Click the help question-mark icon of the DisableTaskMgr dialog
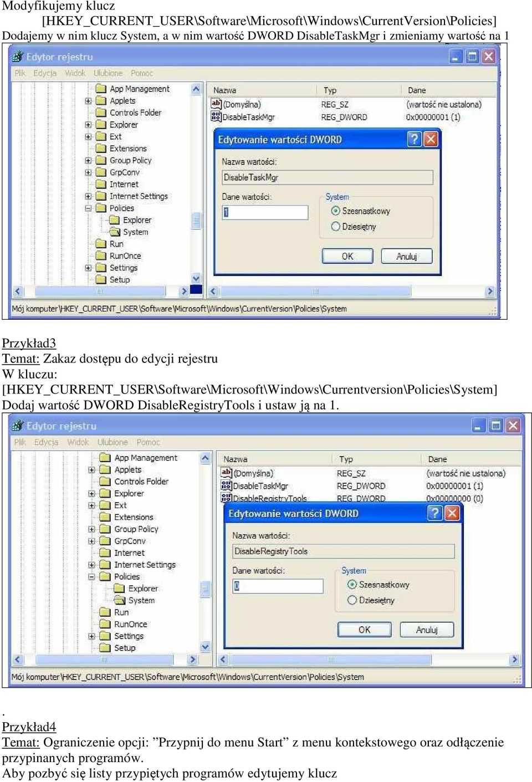 (414, 139)
